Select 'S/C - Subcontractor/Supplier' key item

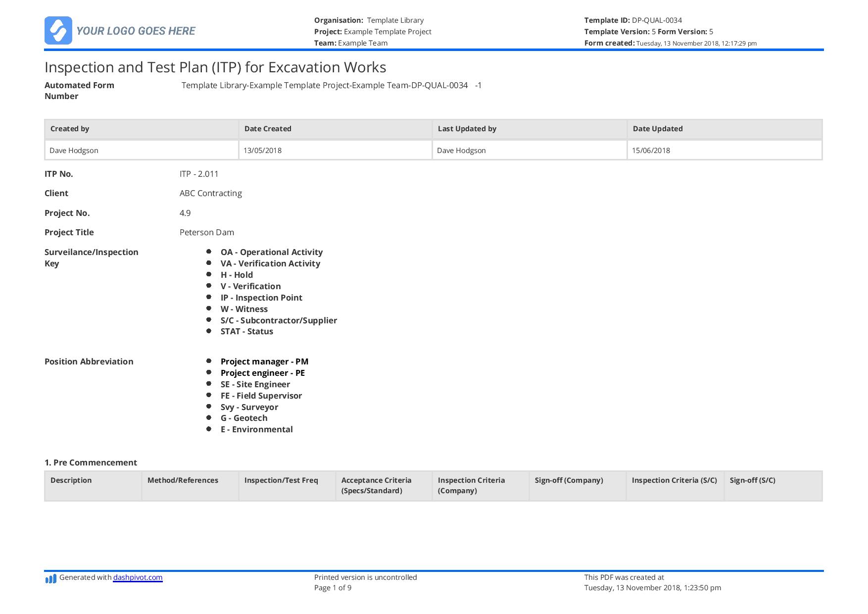pos(279,320)
